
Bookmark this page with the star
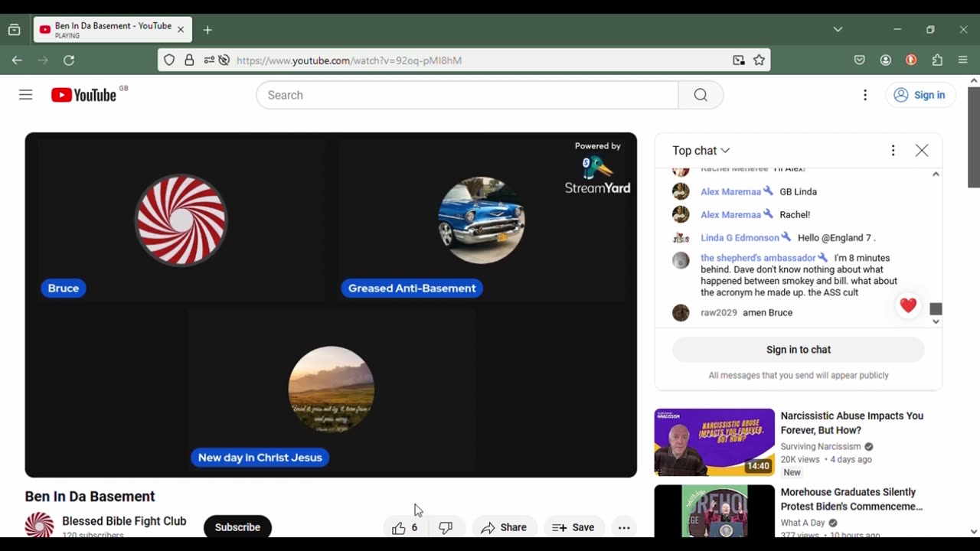click(x=759, y=60)
